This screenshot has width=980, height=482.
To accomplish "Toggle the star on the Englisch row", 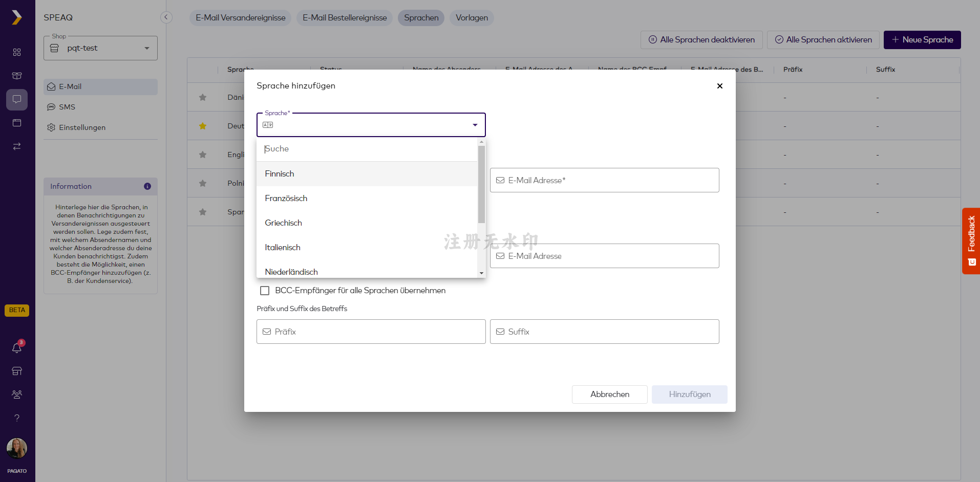I will click(203, 155).
